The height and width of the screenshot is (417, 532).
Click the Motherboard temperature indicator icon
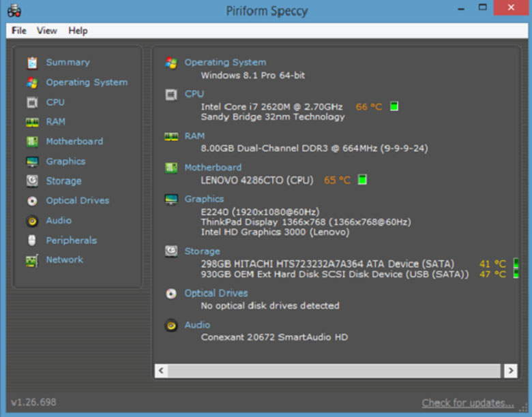(363, 181)
